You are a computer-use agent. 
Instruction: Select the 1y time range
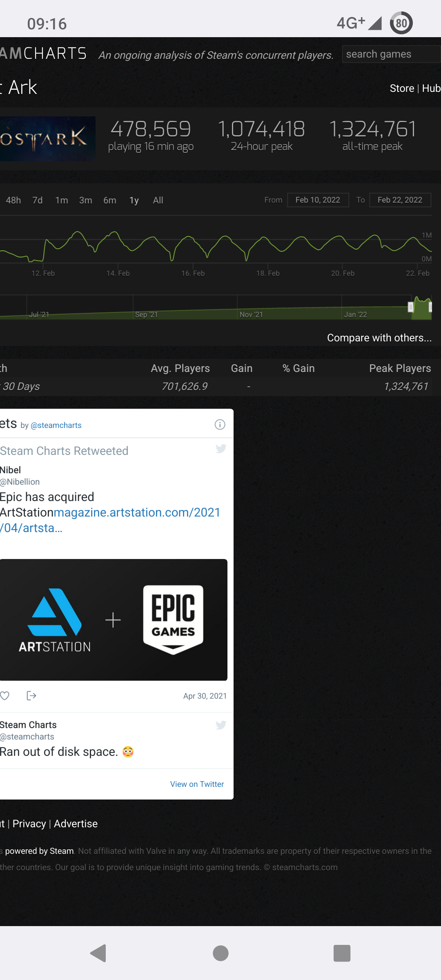(x=134, y=200)
